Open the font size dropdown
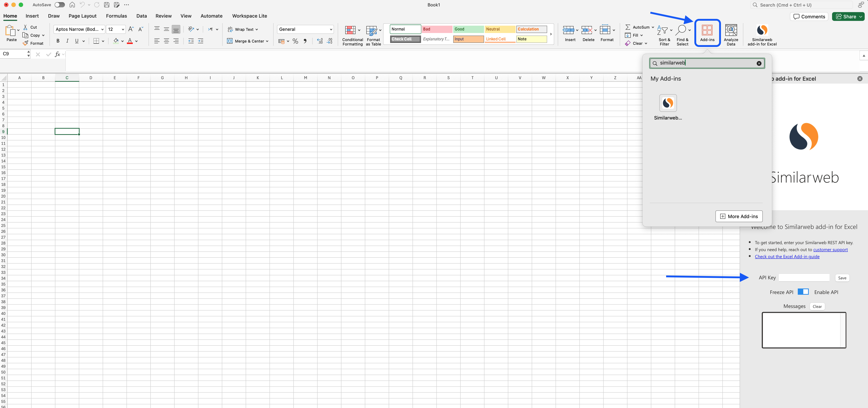Viewport: 868px width, 408px height. tap(123, 29)
